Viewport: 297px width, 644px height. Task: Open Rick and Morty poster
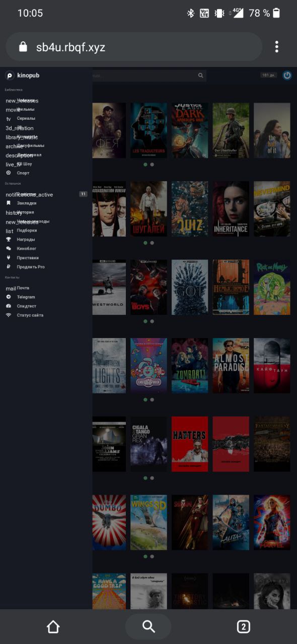pos(272,287)
